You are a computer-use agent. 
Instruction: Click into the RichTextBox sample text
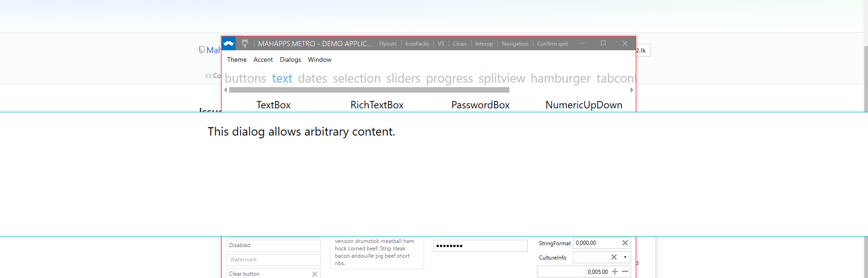(x=377, y=252)
